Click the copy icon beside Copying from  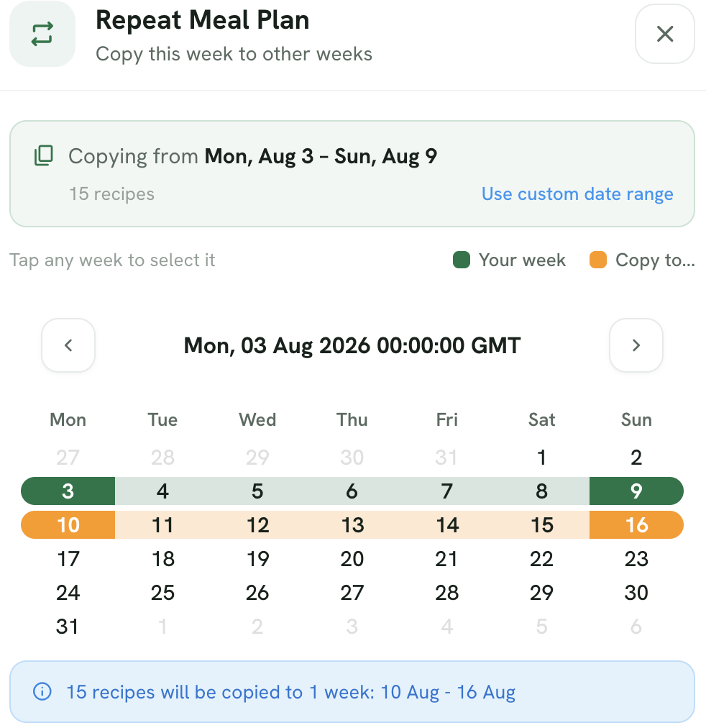[x=44, y=155]
